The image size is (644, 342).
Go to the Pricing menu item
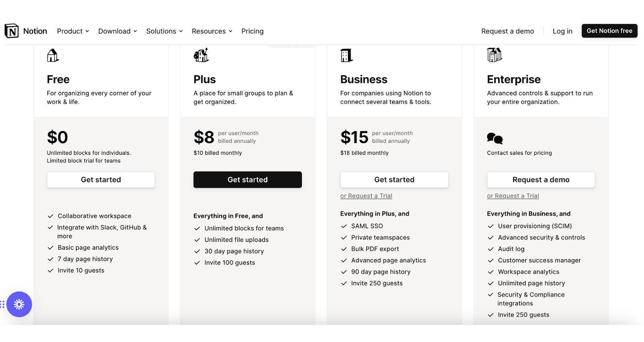coord(252,31)
